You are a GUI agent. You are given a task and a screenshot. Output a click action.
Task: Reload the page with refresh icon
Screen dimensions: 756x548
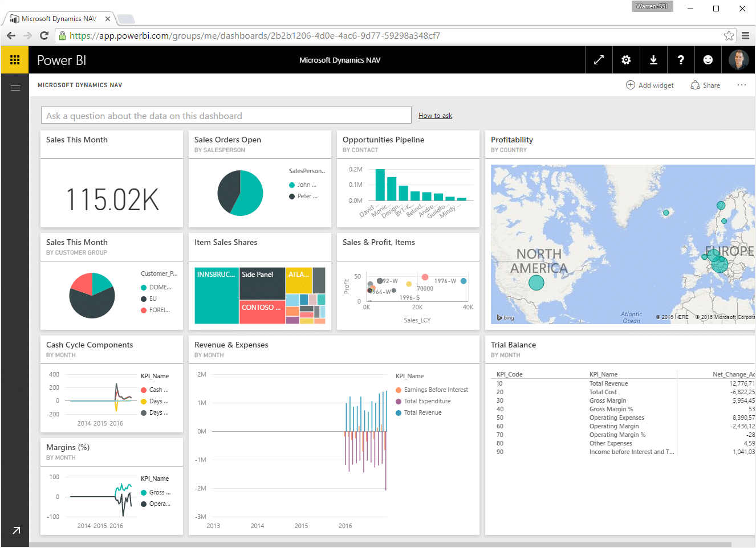click(x=44, y=35)
